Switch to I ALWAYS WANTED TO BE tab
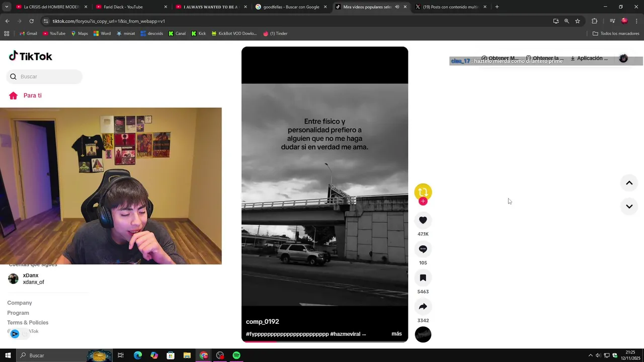This screenshot has height=362, width=644. (x=211, y=7)
